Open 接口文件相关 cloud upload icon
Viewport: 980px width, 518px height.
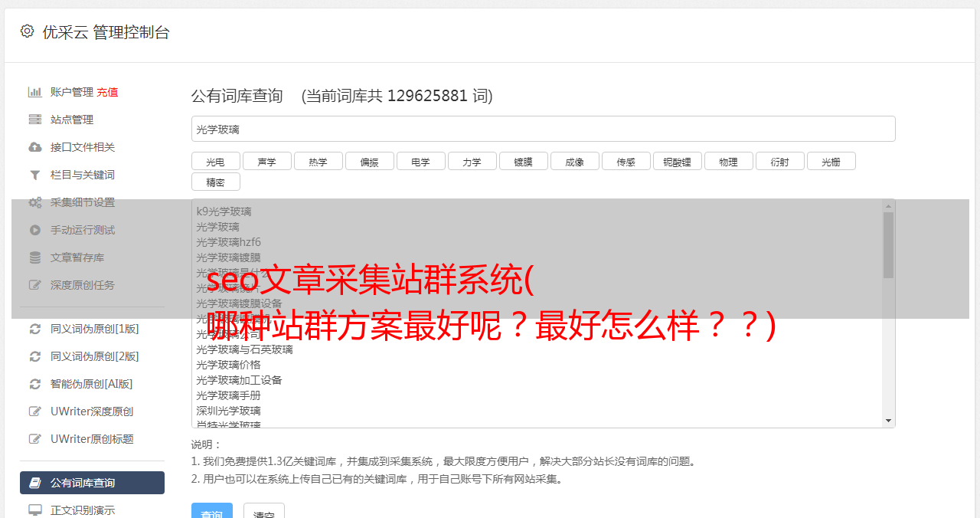pos(35,147)
